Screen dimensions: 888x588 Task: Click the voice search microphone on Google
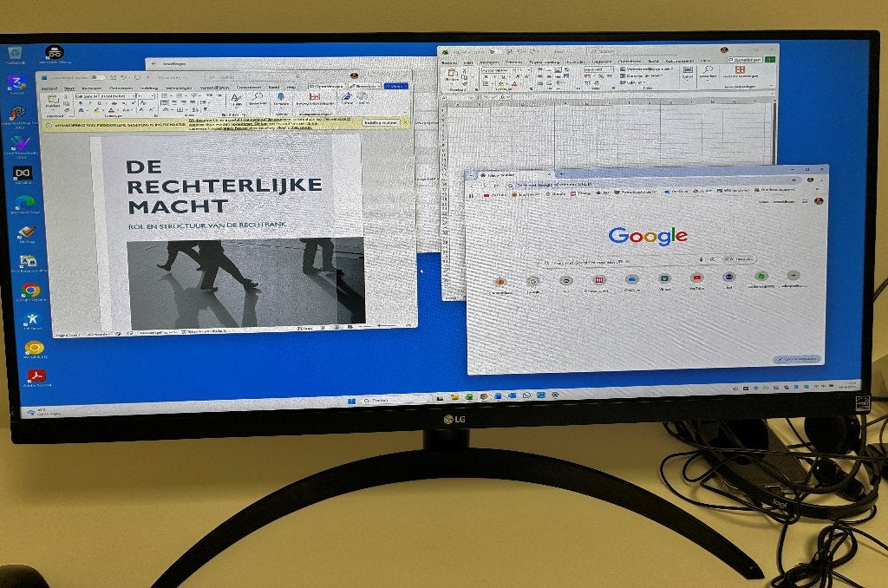coord(702,259)
